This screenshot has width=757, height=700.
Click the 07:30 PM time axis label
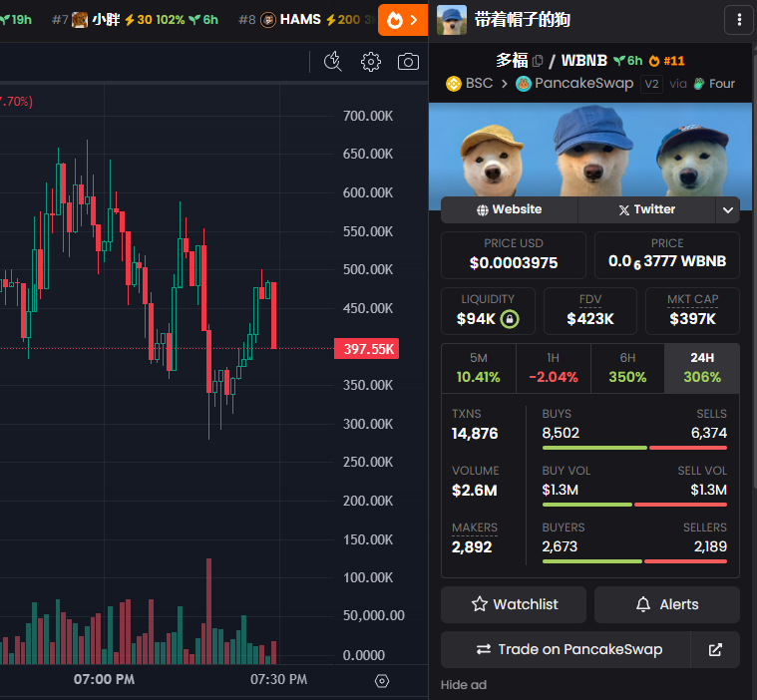pyautogui.click(x=278, y=680)
